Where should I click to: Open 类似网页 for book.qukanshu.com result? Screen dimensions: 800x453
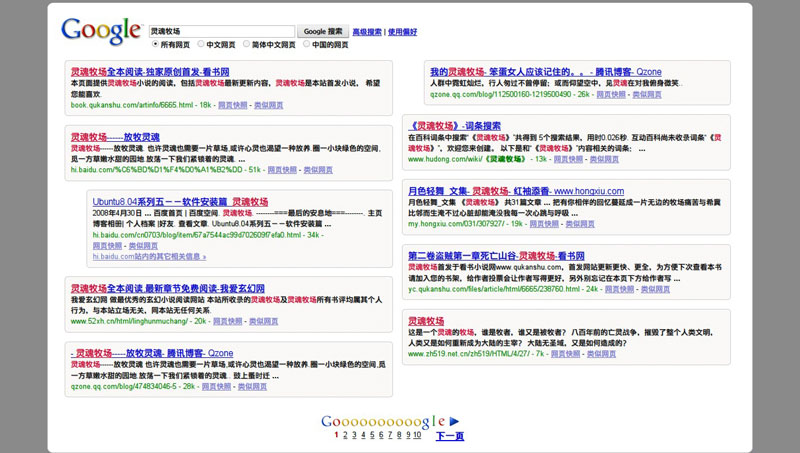coord(268,105)
